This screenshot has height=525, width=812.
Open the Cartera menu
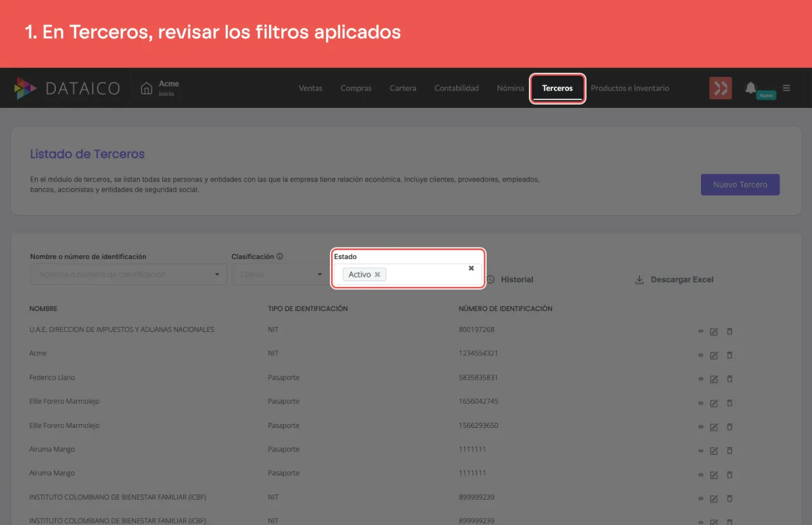click(x=403, y=88)
